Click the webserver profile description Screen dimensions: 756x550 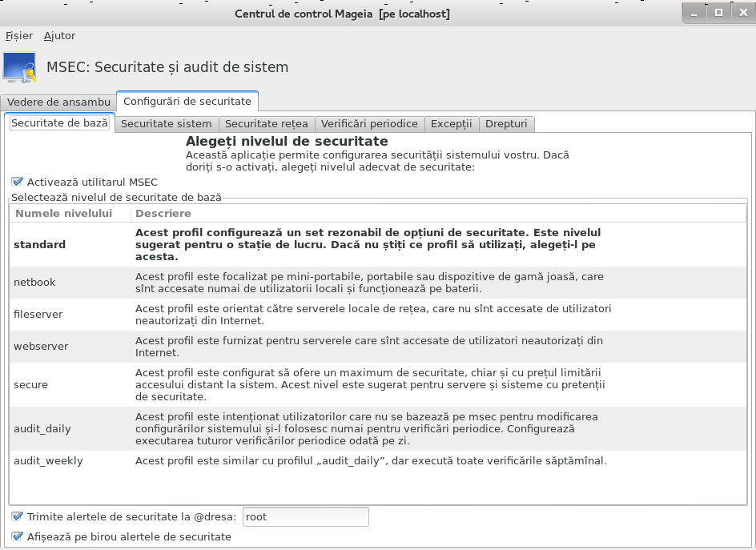pos(369,347)
